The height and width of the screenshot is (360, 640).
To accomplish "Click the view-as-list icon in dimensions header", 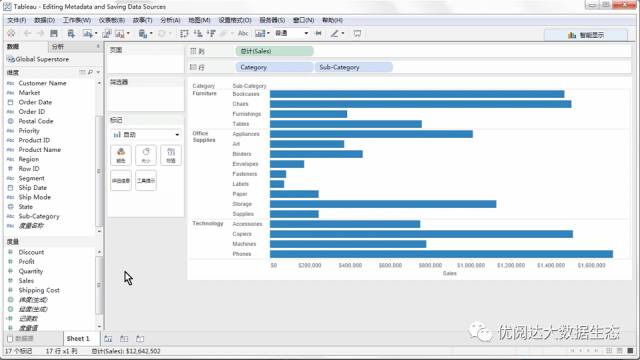I will pyautogui.click(x=82, y=72).
